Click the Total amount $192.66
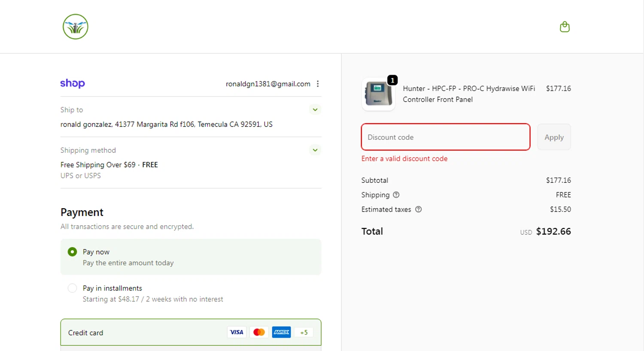Viewport: 644px width, 351px height. coord(553,231)
